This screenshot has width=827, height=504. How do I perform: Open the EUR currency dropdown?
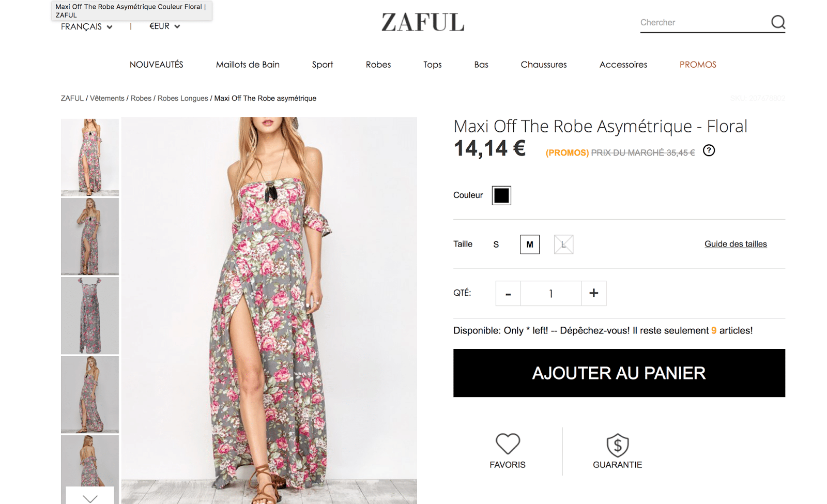pyautogui.click(x=164, y=26)
